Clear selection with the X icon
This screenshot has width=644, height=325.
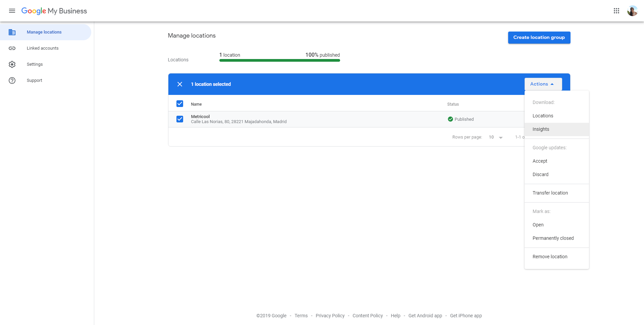[180, 84]
